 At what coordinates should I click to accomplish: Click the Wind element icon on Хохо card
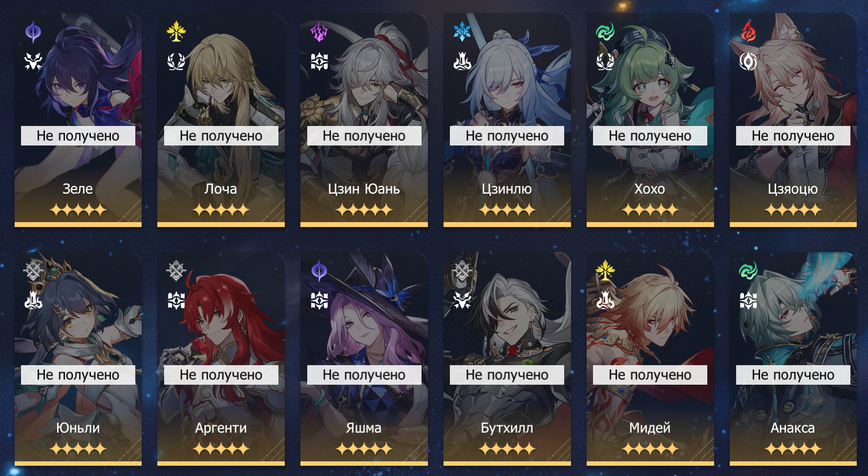point(605,32)
